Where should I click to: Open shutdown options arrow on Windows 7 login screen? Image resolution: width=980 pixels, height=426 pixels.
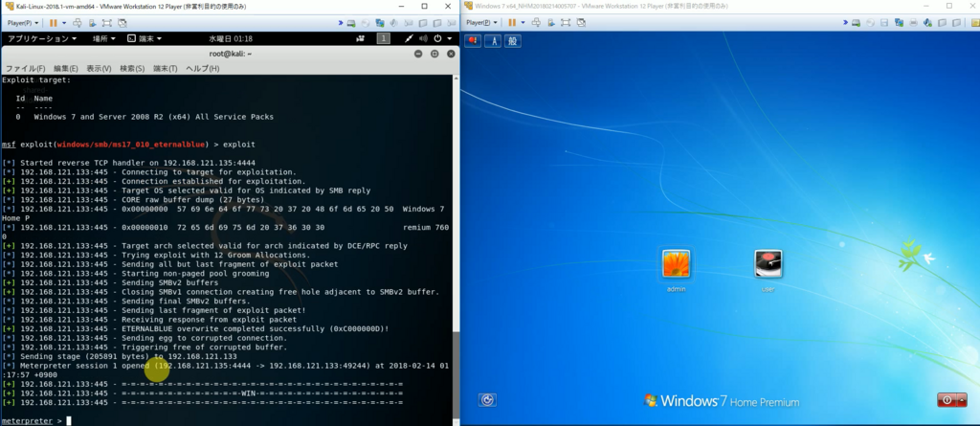962,400
